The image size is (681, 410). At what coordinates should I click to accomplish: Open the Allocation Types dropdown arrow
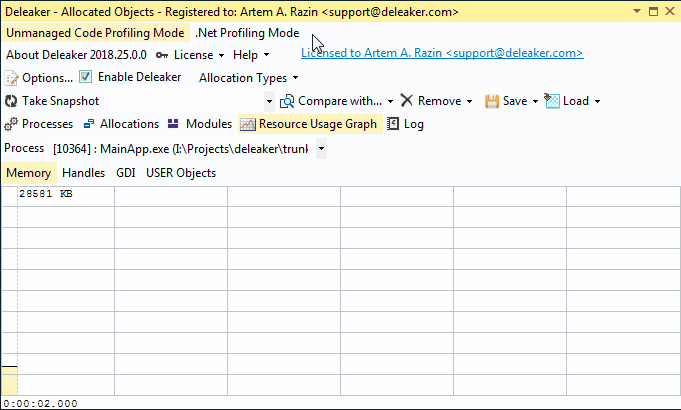click(x=296, y=78)
